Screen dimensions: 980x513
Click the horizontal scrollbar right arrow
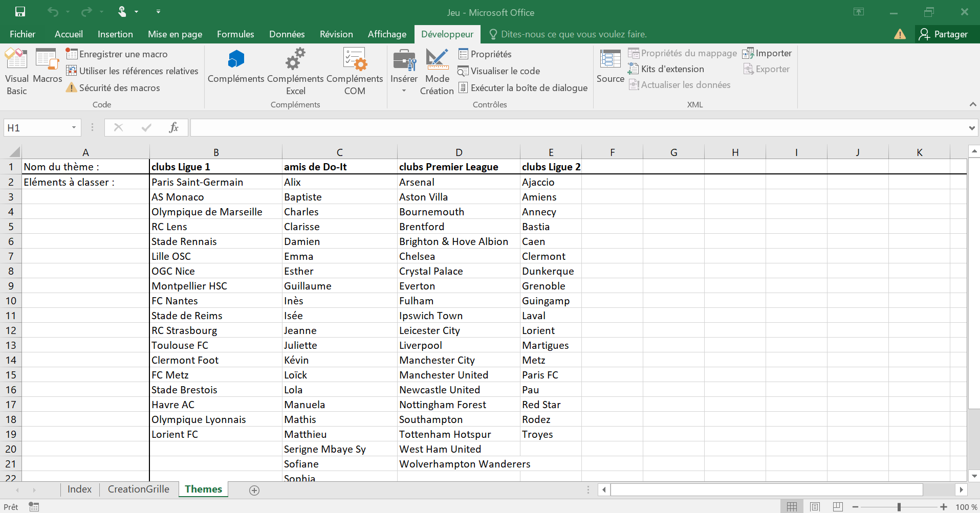tap(961, 490)
